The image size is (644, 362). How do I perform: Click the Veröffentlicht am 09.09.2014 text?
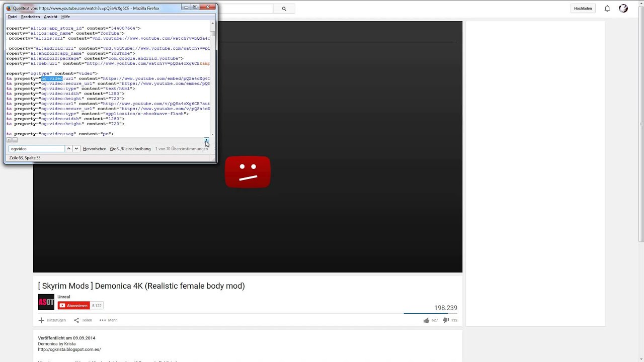(x=66, y=338)
